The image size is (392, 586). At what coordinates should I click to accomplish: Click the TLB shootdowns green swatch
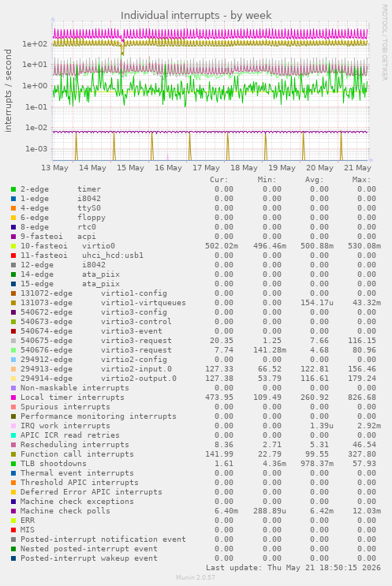point(13,464)
